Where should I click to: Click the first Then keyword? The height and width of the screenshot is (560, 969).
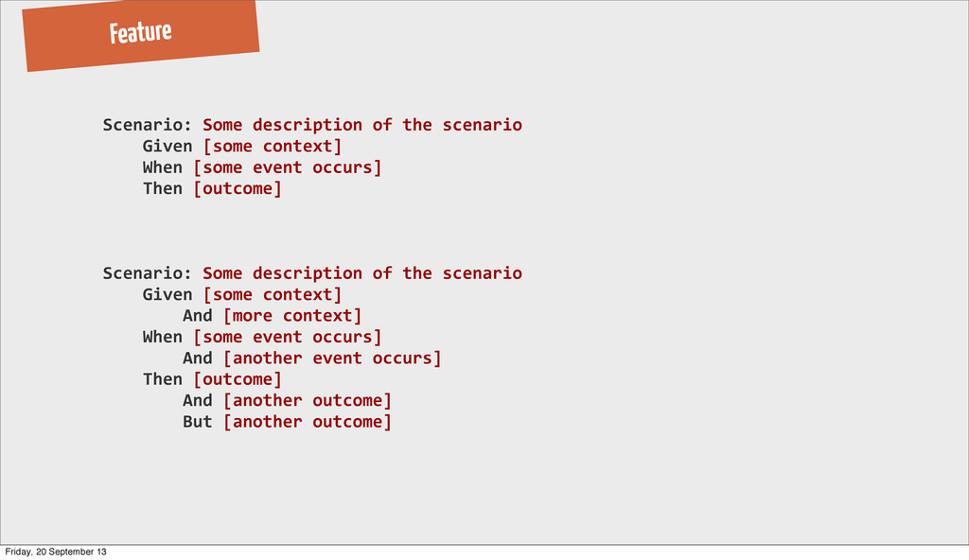click(x=163, y=188)
